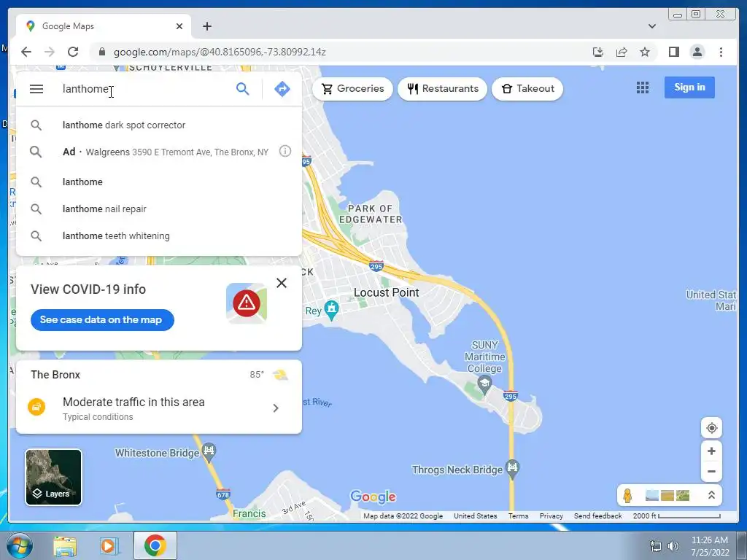Viewport: 747px width, 560px height.
Task: Click the show your location button
Action: pyautogui.click(x=711, y=427)
